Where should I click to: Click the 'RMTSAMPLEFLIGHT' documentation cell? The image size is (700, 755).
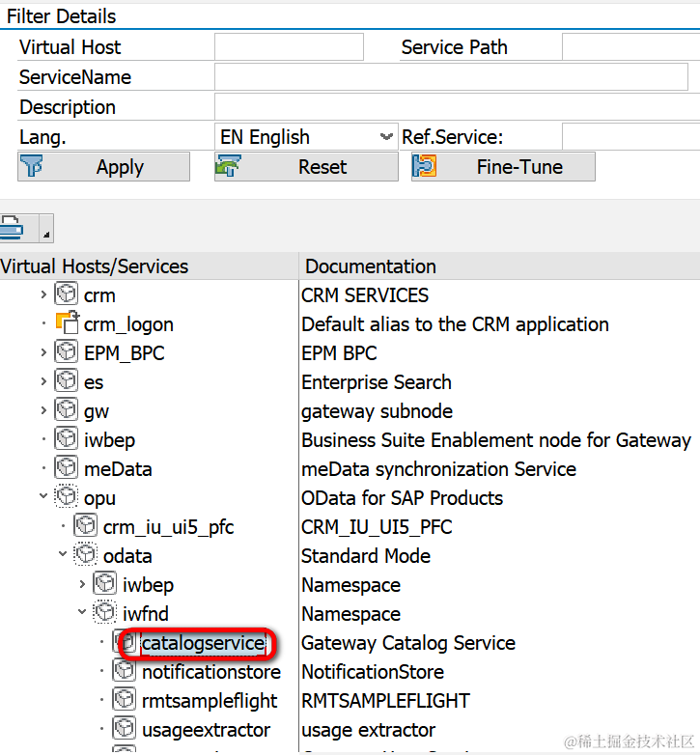pos(385,701)
